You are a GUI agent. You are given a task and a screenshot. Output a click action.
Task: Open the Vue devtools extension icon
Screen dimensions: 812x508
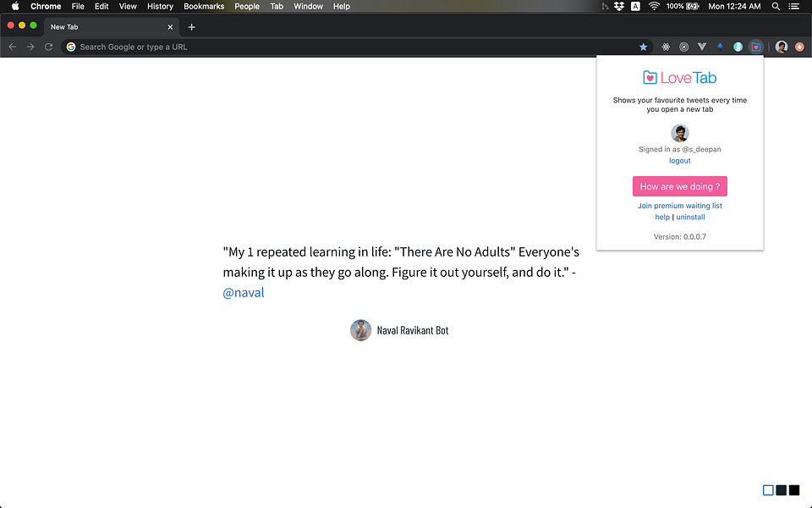pos(702,47)
